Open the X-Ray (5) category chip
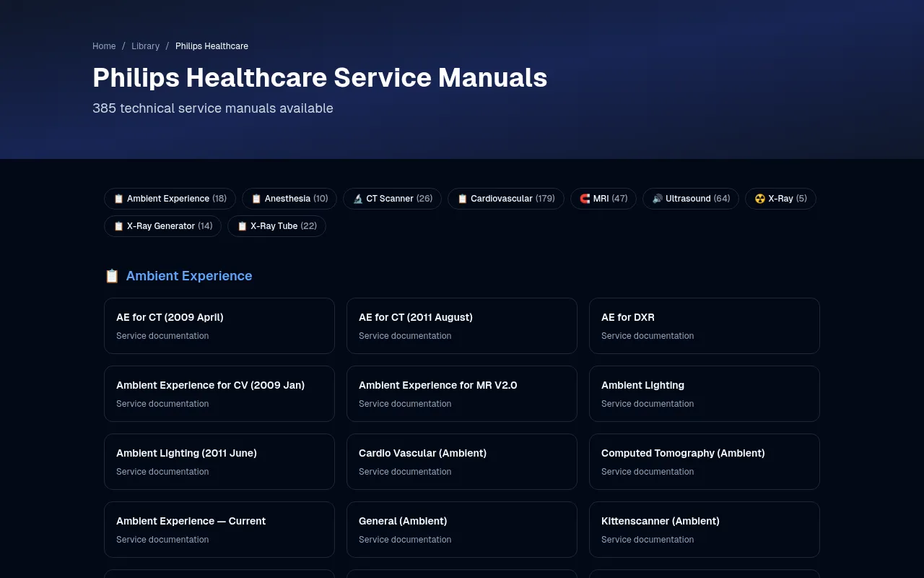The height and width of the screenshot is (578, 924). (780, 199)
